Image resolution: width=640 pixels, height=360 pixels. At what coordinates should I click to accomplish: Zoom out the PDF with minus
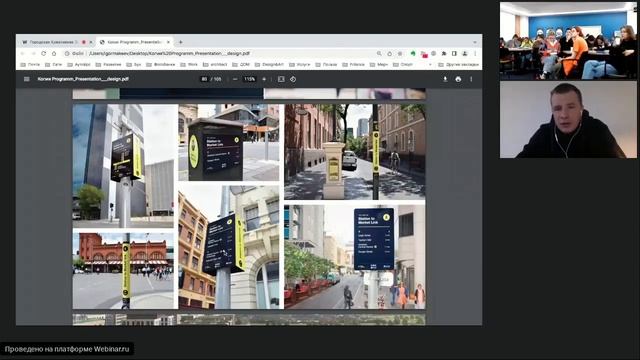[x=235, y=79]
